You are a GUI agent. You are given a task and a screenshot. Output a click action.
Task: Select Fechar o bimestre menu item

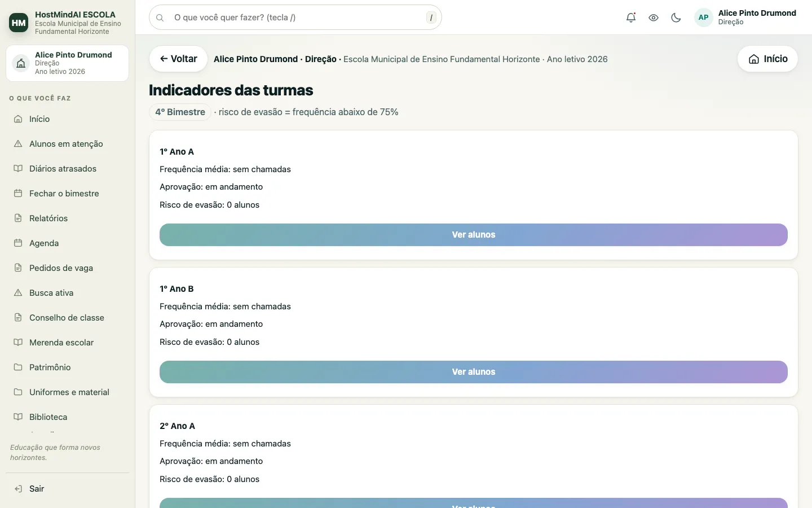[67, 194]
